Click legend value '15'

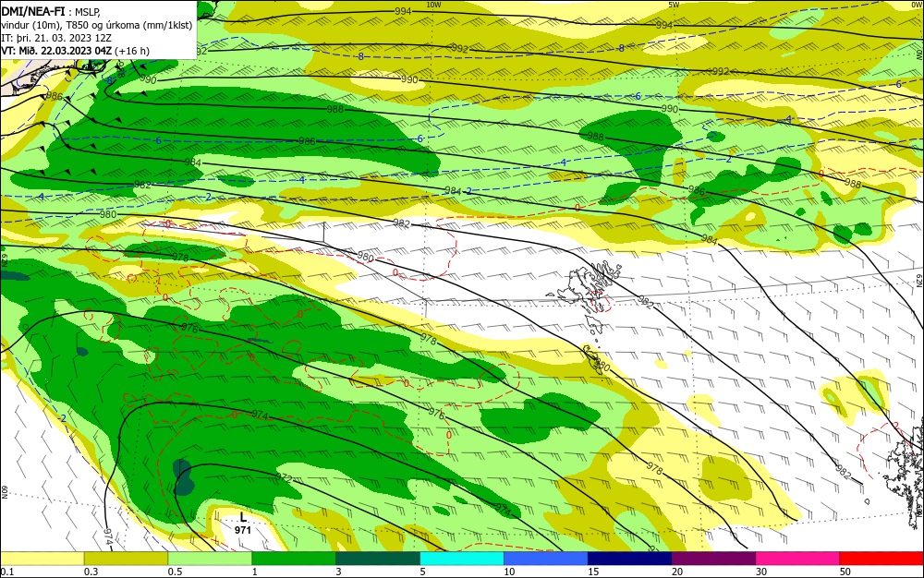[593, 572]
